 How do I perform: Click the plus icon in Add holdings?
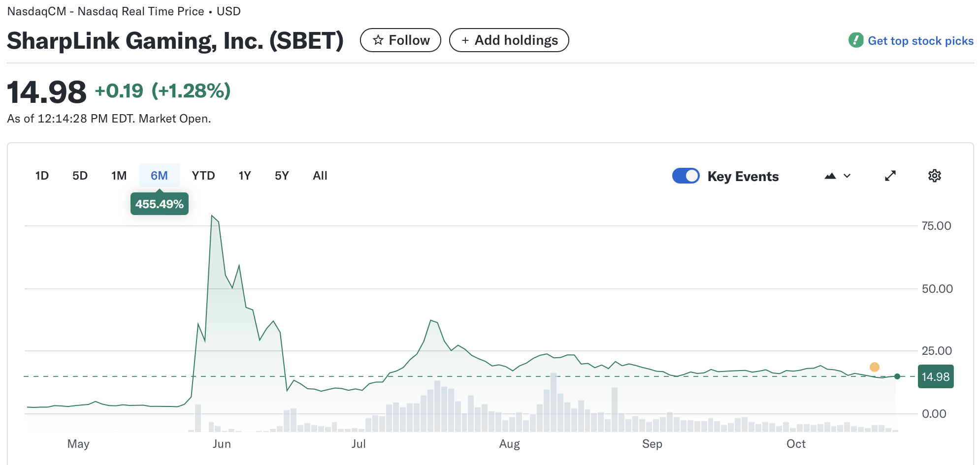pyautogui.click(x=465, y=40)
